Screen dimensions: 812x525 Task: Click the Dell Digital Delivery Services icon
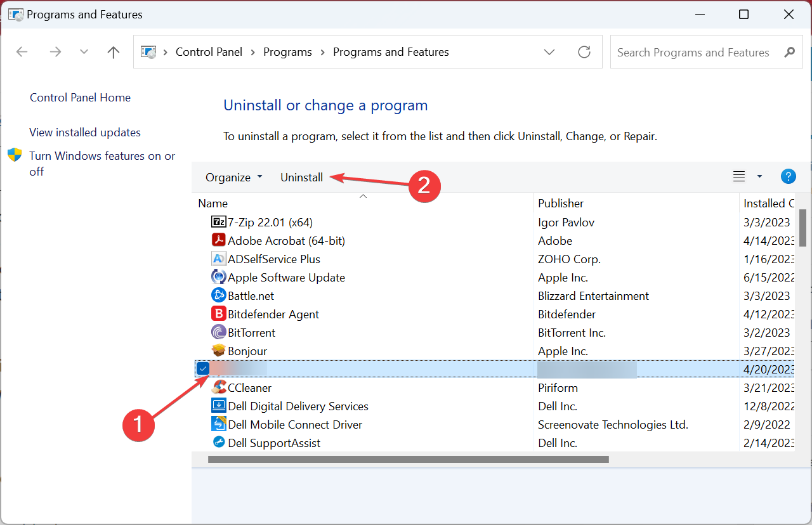(x=219, y=406)
